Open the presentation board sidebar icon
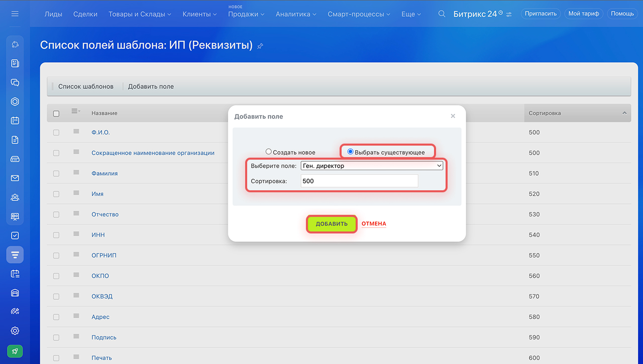This screenshot has width=643, height=364. pos(15,216)
